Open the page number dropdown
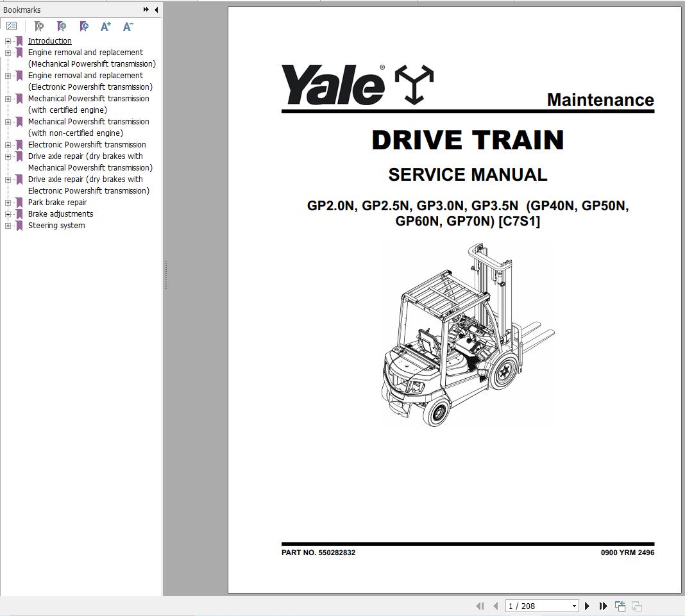The image size is (685, 616). pyautogui.click(x=574, y=606)
